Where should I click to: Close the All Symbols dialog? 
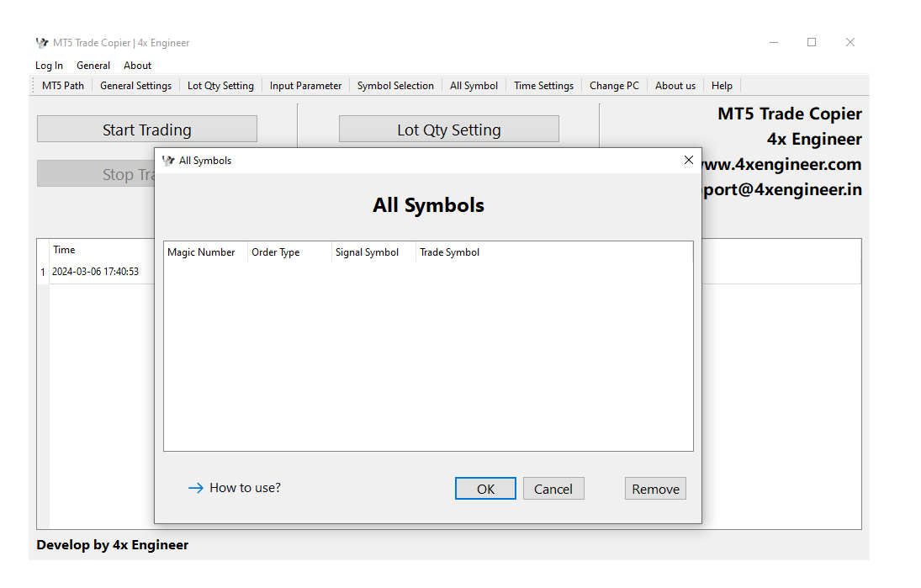[x=688, y=160]
